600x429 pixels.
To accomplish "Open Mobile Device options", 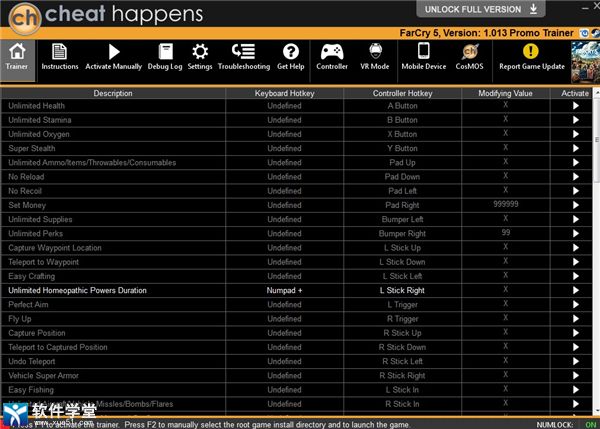I will point(424,57).
